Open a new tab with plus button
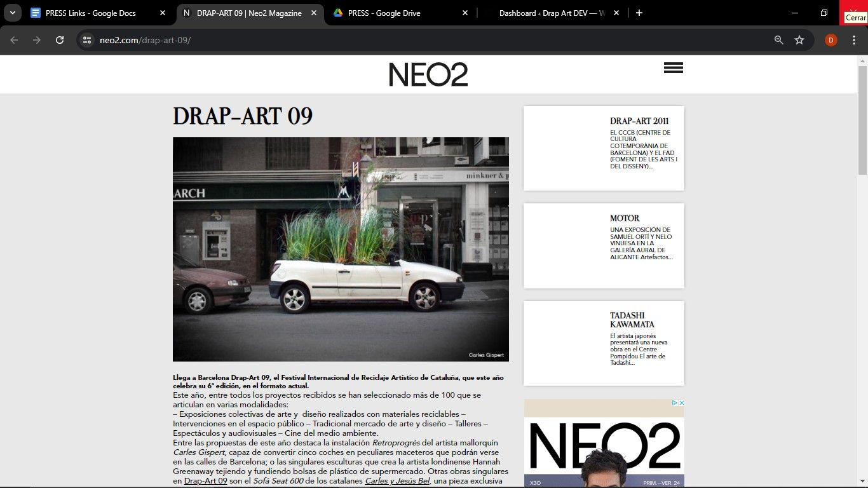 pyautogui.click(x=639, y=13)
